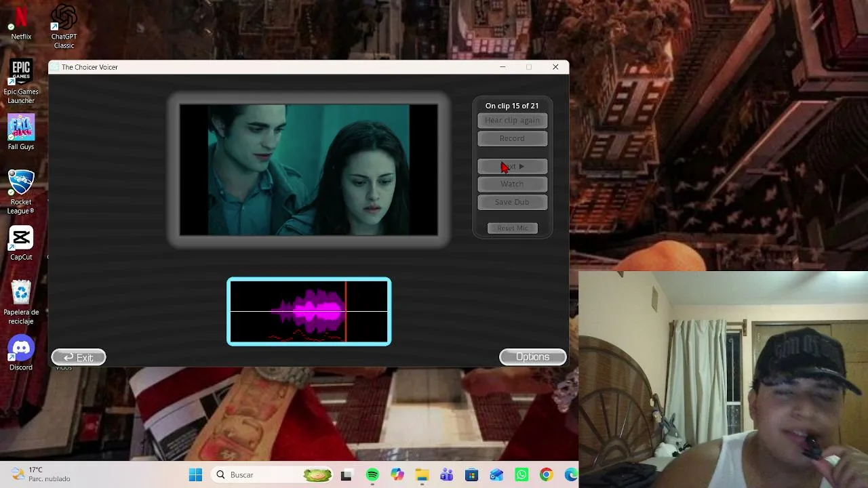Click the pink audio waveform display

(x=309, y=312)
